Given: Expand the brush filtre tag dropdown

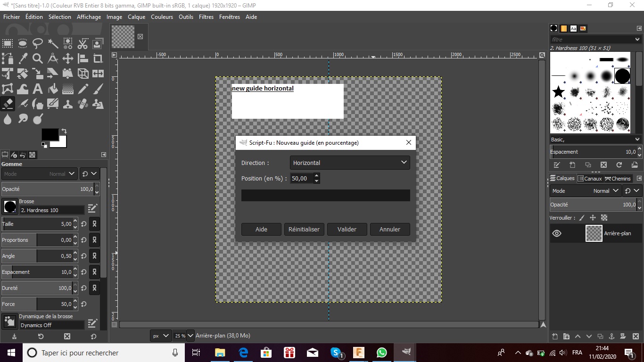Looking at the screenshot, I should point(637,40).
